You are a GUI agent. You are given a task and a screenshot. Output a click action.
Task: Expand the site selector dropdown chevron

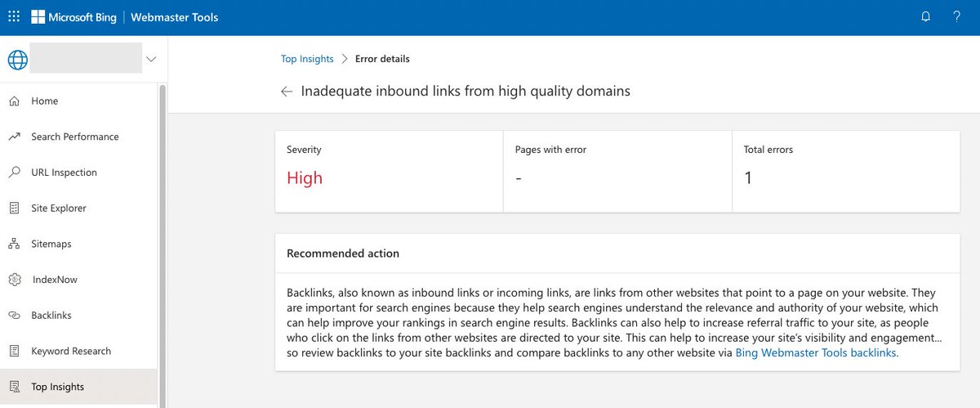tap(150, 59)
